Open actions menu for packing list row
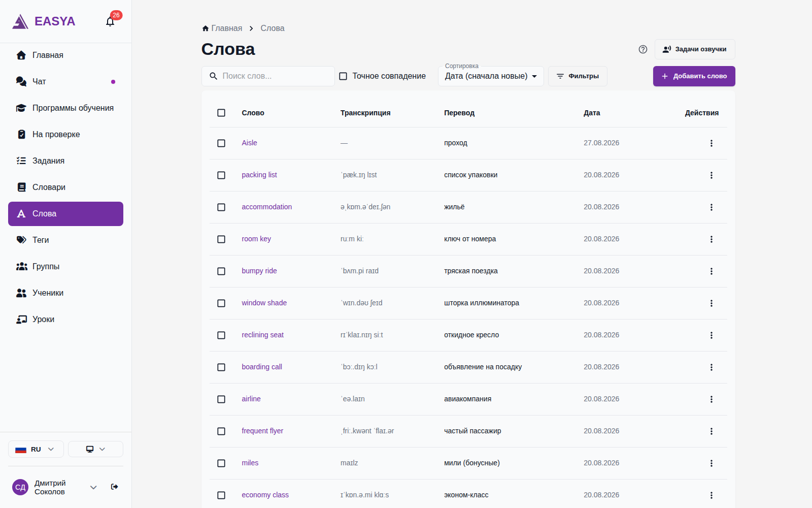 click(712, 175)
